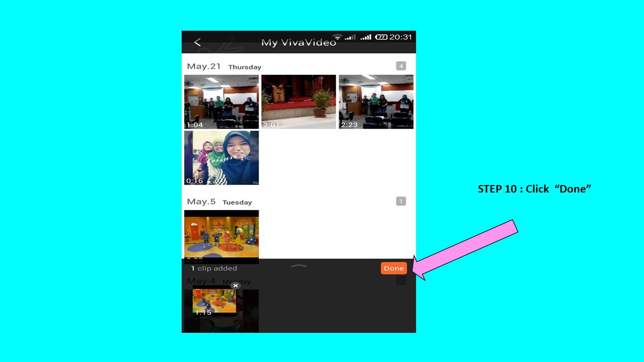644x362 pixels.
Task: Click the "1 clip added" label
Action: (214, 268)
